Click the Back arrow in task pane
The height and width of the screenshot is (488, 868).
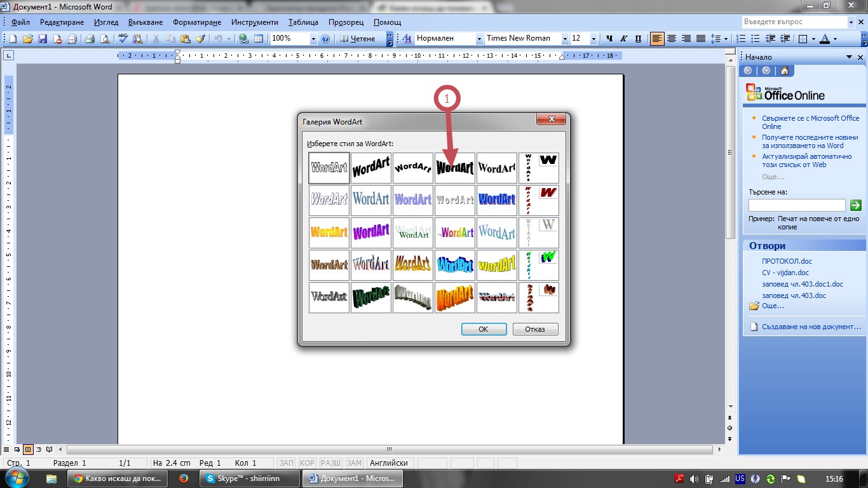pos(748,71)
